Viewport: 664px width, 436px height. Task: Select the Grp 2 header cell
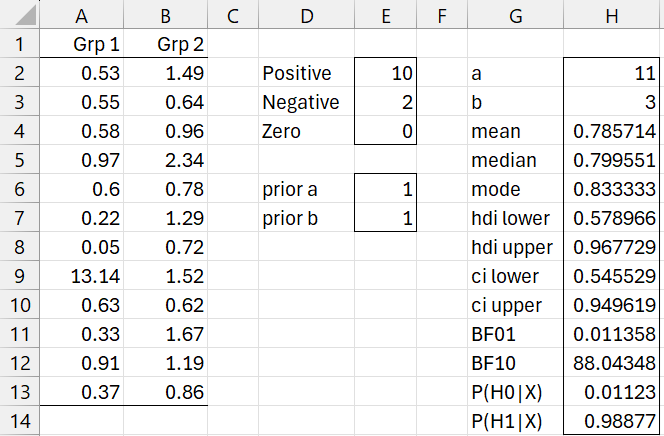pos(166,45)
